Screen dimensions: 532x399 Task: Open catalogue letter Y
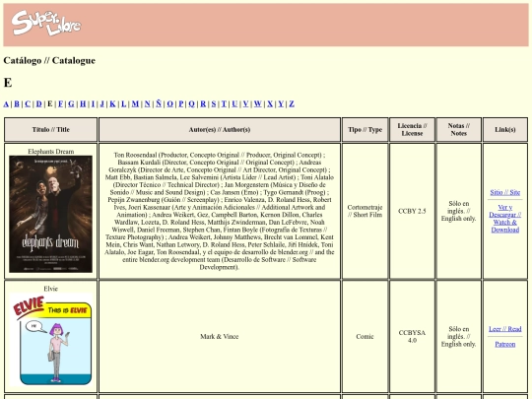(281, 103)
